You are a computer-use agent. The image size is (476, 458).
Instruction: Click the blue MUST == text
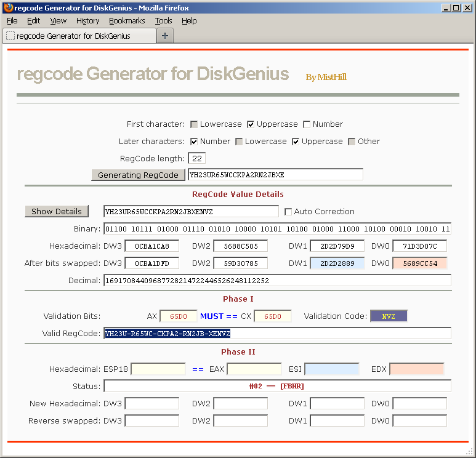click(219, 316)
